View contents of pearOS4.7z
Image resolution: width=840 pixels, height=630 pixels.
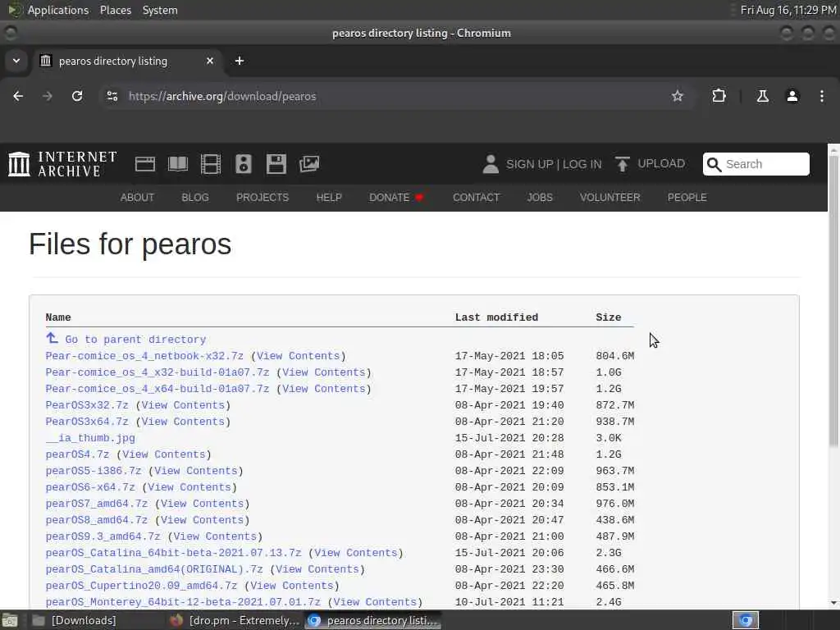[x=164, y=454]
